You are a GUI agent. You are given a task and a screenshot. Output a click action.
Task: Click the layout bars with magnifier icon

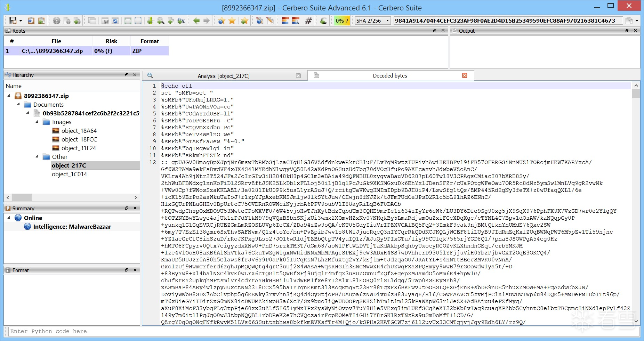[296, 21]
